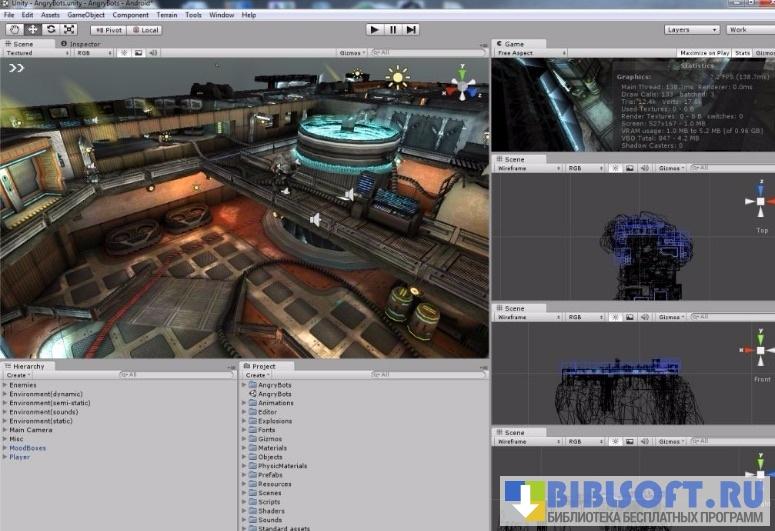Toggle Pivot handle position button
The width and height of the screenshot is (775, 531).
109,30
